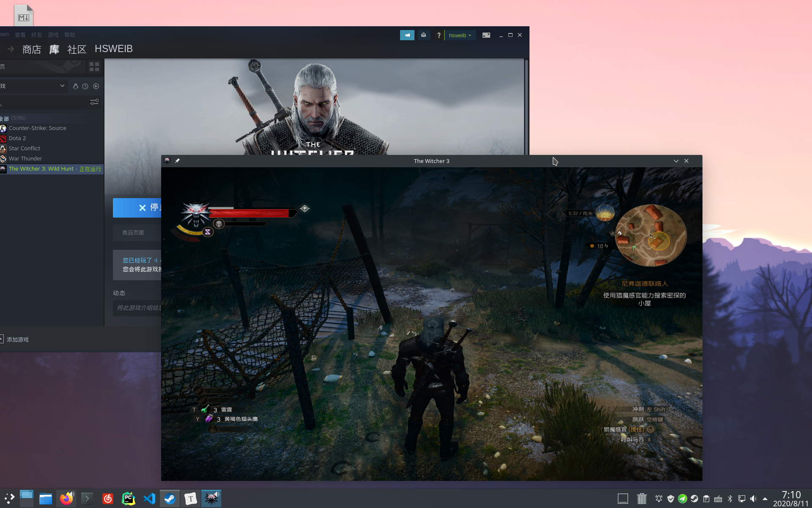
Task: Open Typora from the taskbar
Action: [x=191, y=498]
